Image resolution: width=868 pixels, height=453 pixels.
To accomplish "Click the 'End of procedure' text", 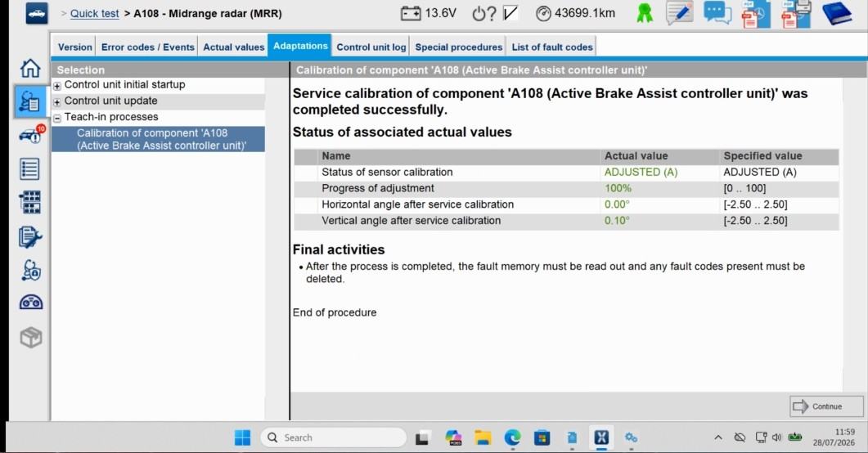I will pyautogui.click(x=335, y=312).
